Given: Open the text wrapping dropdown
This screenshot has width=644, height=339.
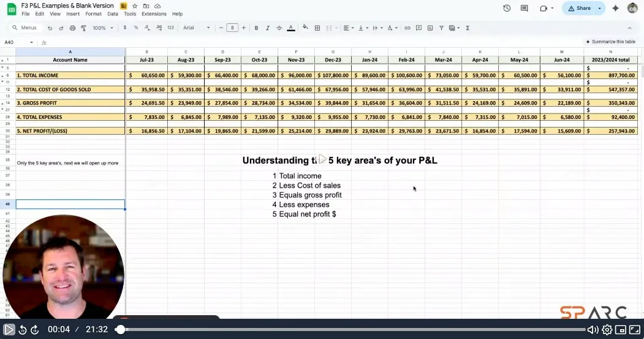Looking at the screenshot, I should point(377,28).
